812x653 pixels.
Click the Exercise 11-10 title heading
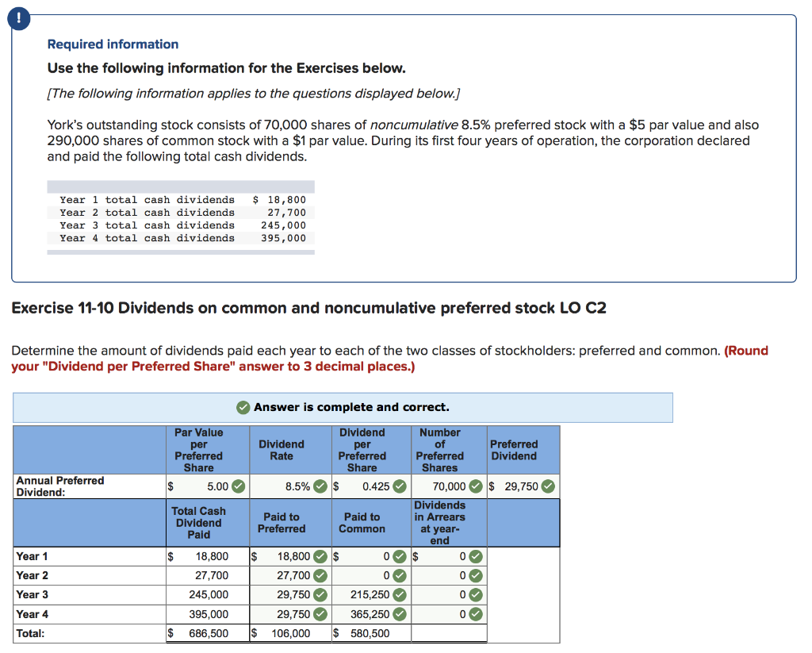point(308,309)
